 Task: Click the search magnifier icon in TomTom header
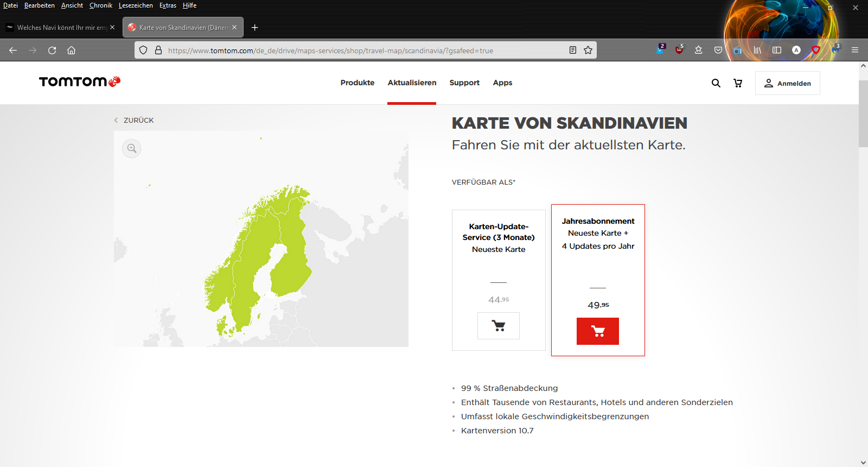tap(716, 83)
